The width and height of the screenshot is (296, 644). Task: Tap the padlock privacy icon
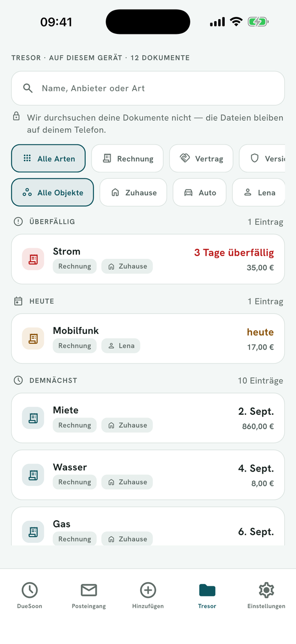[16, 116]
